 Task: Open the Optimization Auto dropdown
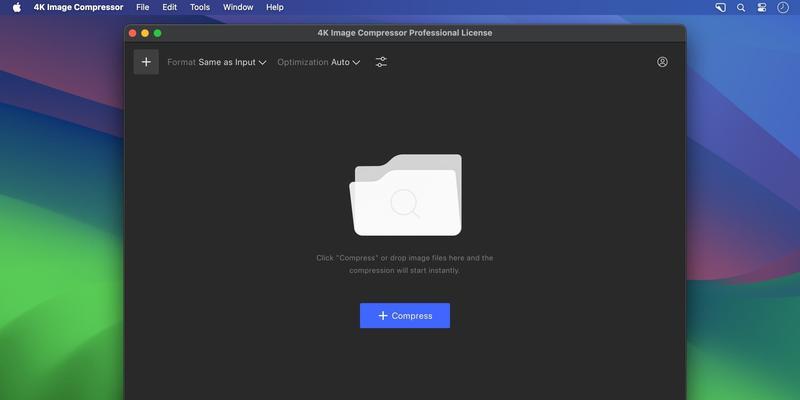(x=319, y=62)
